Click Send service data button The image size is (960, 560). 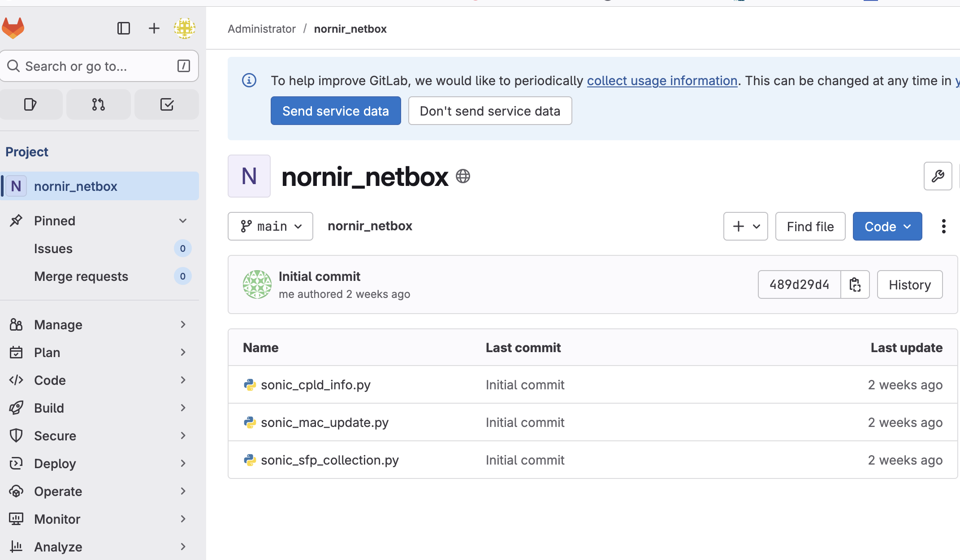336,111
